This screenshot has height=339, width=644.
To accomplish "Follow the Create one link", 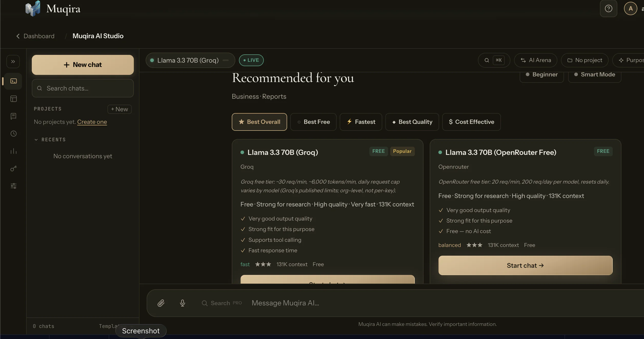I will tap(92, 122).
